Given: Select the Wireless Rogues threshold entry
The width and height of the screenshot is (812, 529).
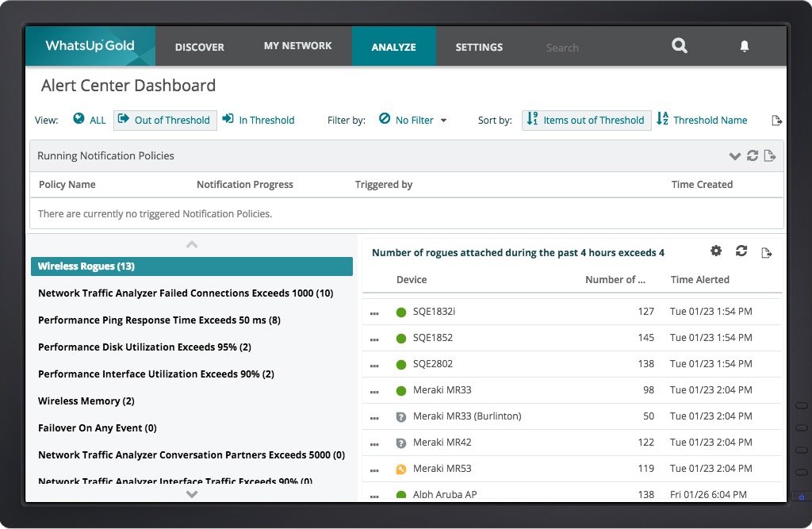Looking at the screenshot, I should click(x=191, y=266).
